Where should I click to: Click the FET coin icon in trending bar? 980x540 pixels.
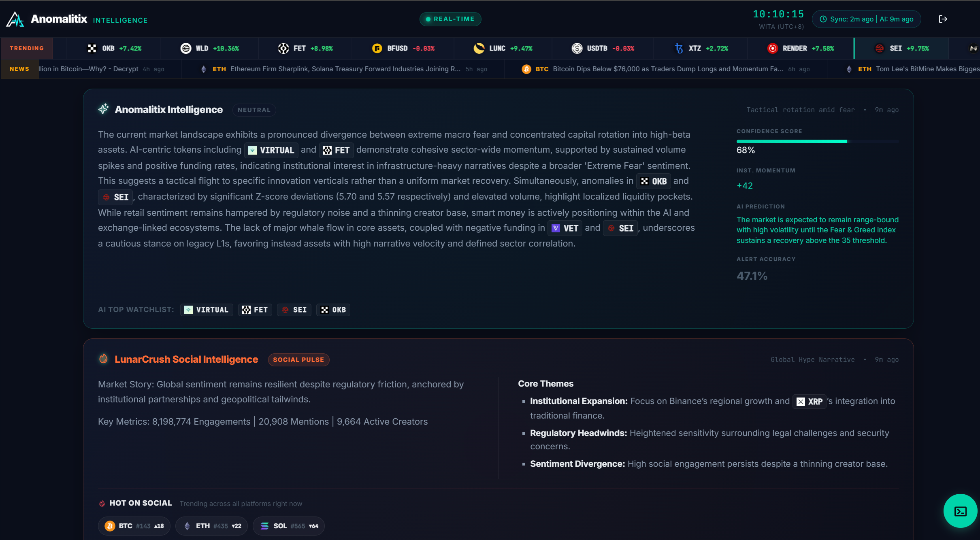tap(283, 49)
